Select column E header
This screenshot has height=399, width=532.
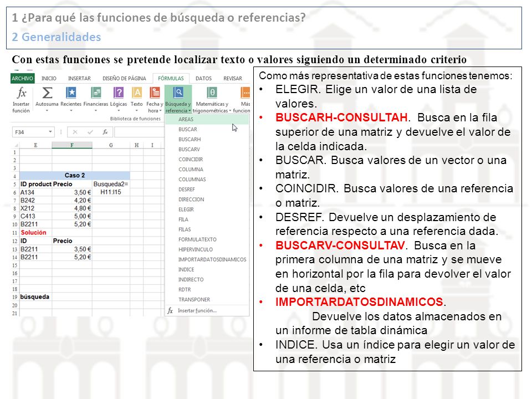[x=35, y=145]
